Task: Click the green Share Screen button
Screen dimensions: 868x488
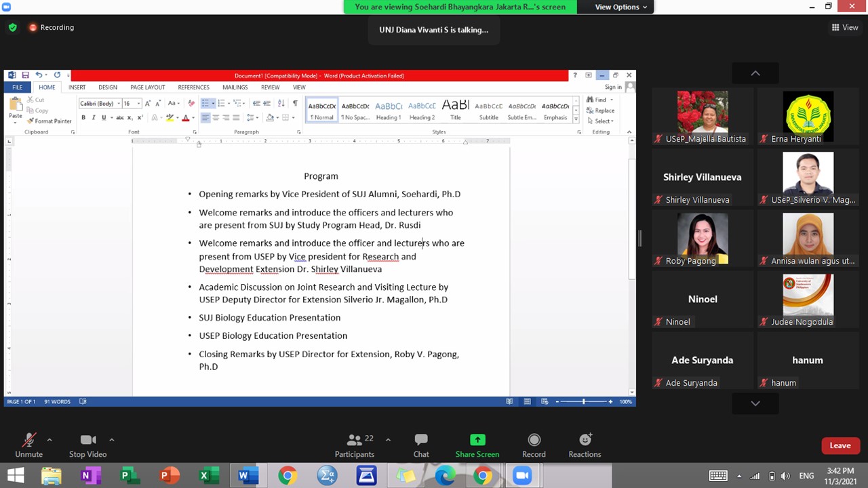Action: (x=477, y=446)
